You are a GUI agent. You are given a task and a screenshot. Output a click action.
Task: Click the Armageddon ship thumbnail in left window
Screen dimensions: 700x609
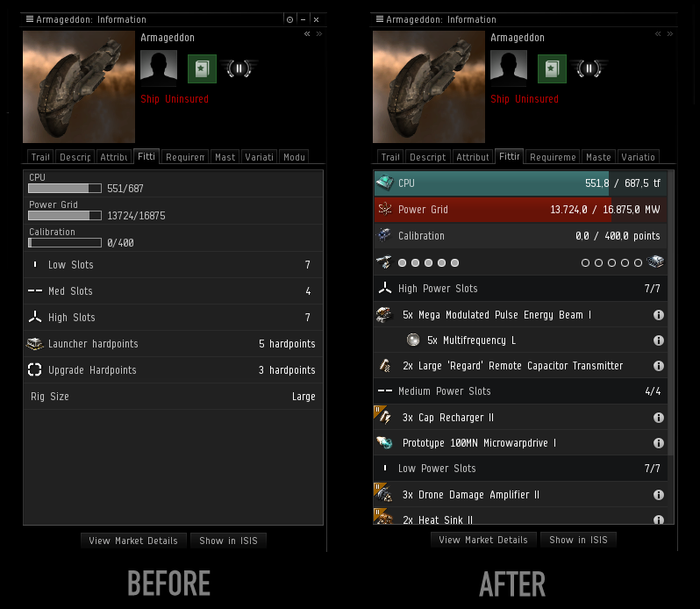[79, 87]
